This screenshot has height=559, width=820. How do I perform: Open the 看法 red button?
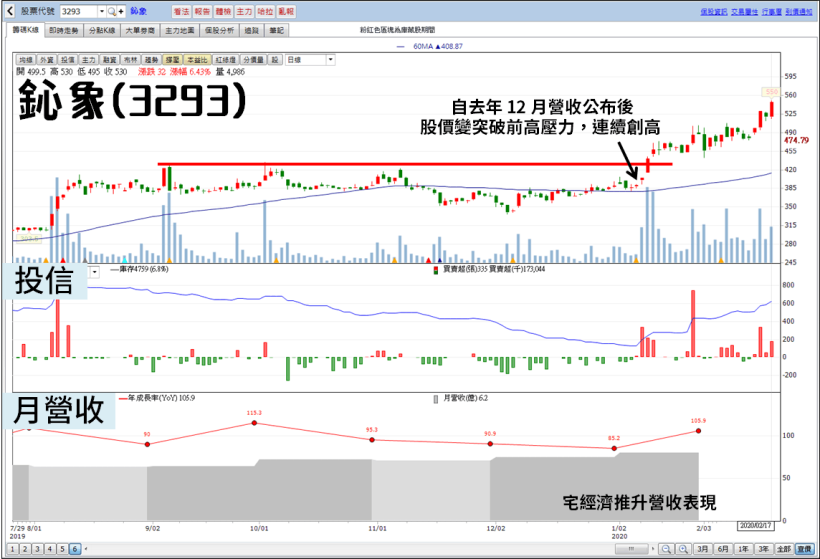pos(181,12)
